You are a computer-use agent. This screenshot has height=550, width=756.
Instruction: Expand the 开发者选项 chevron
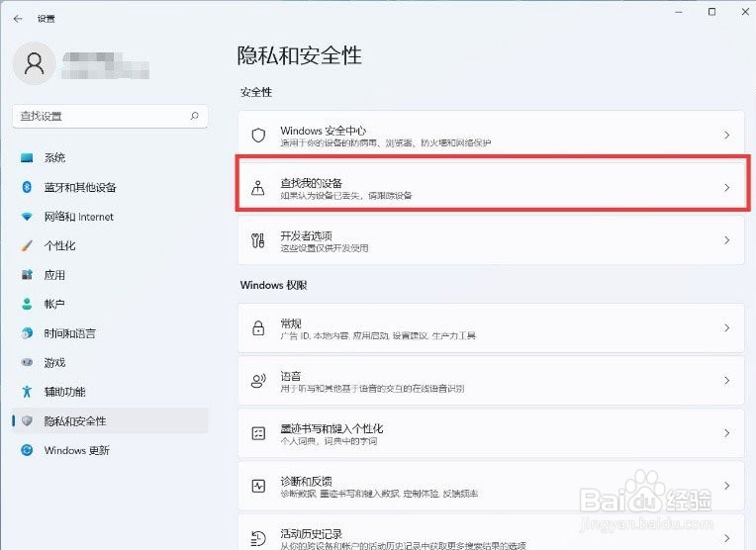(726, 240)
